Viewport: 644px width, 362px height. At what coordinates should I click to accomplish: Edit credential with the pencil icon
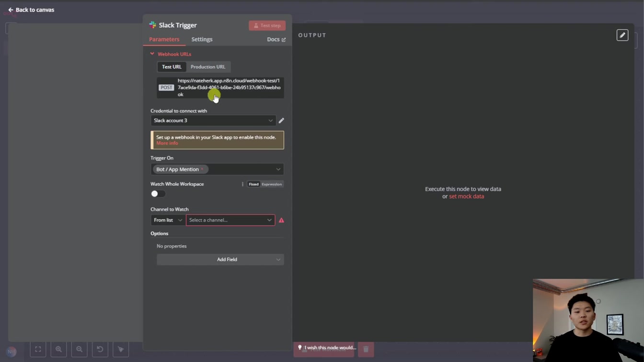tap(281, 121)
